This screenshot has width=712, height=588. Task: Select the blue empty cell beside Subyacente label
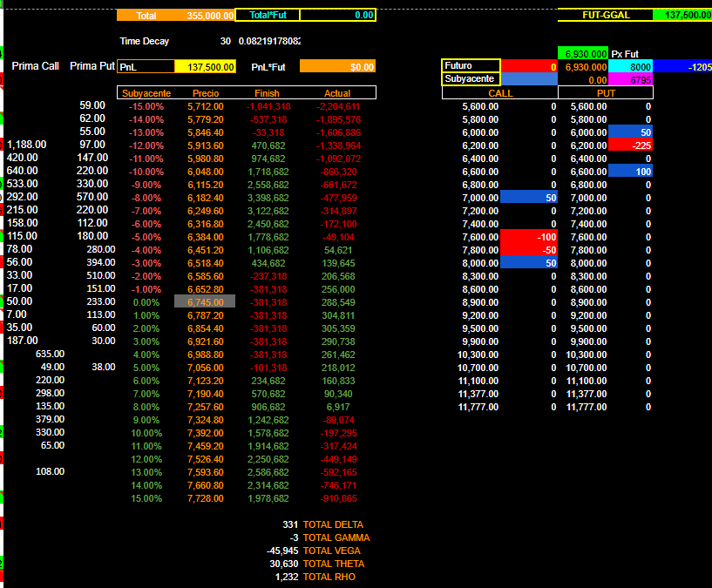[x=529, y=79]
